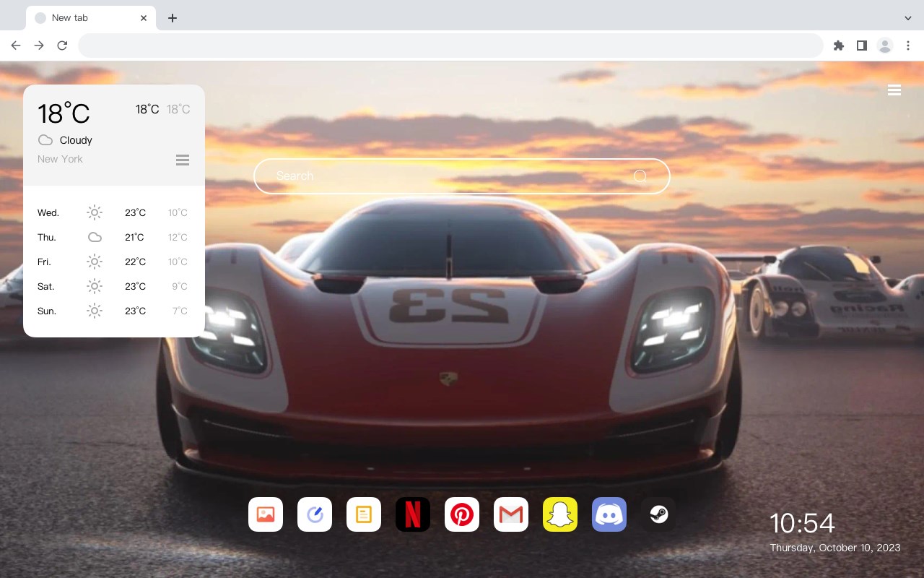The height and width of the screenshot is (578, 924).
Task: Select the Thu. forecast day label
Action: click(47, 237)
